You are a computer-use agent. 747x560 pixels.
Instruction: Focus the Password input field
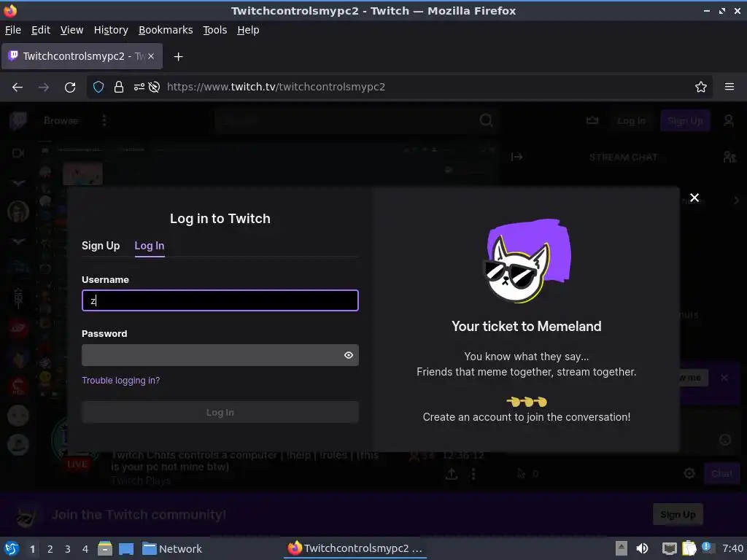pyautogui.click(x=220, y=355)
